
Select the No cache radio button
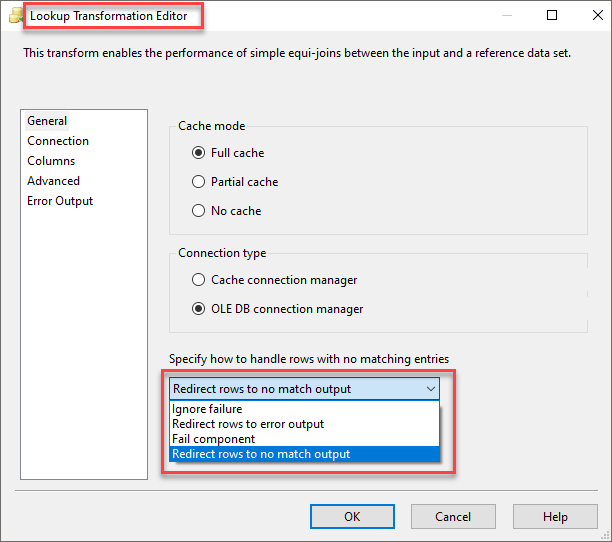coord(198,211)
